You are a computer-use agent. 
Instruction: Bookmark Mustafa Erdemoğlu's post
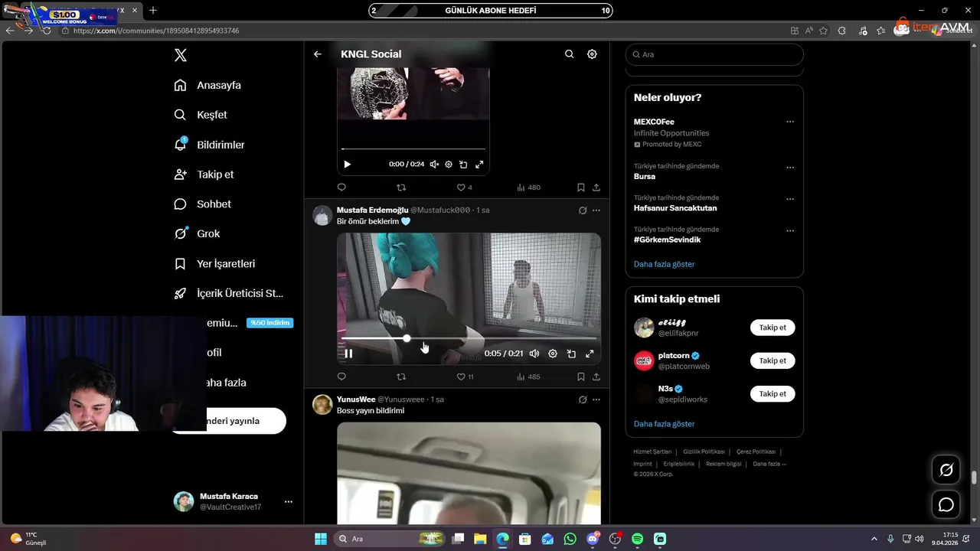pyautogui.click(x=581, y=377)
